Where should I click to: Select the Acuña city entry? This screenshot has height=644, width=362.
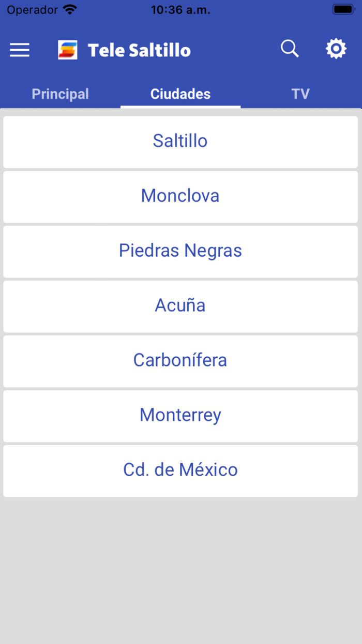click(x=180, y=305)
